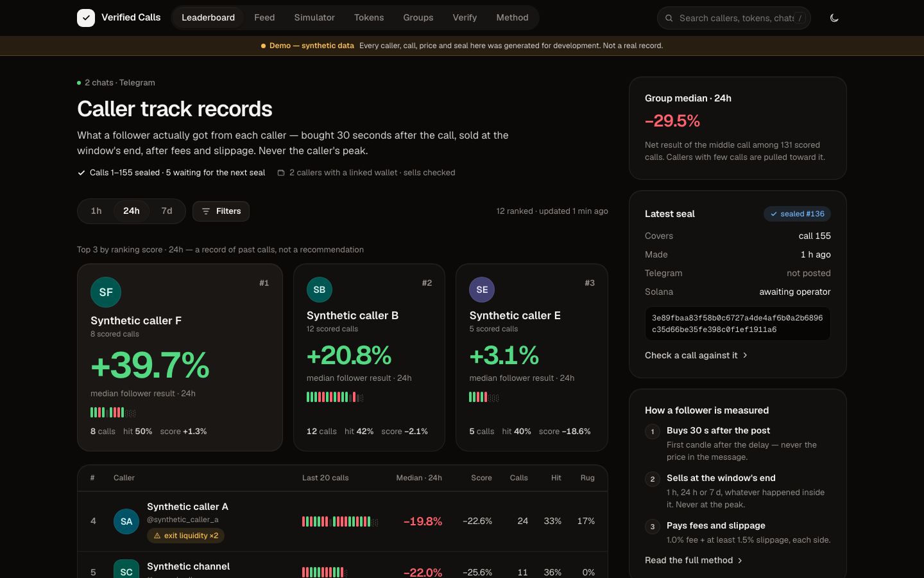
Task: Click the search magnifier icon
Action: pyautogui.click(x=669, y=18)
